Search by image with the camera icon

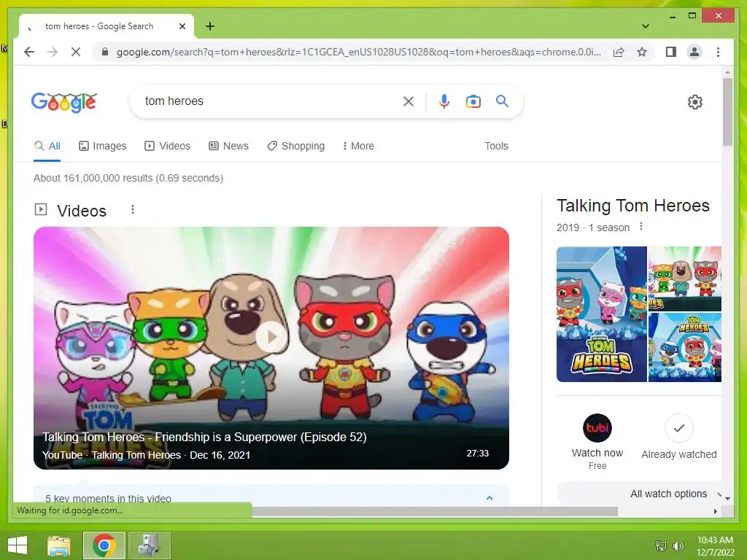point(473,101)
